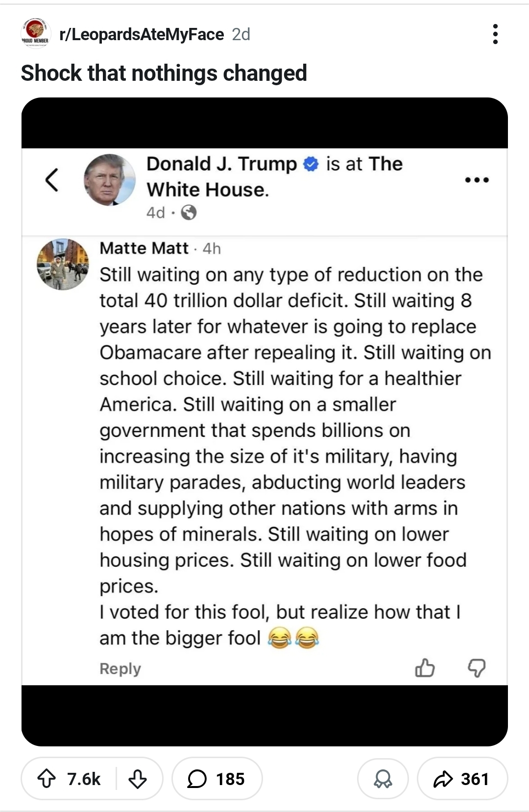Open the post overflow menu (three vertical dots)
529x812 pixels.
tap(495, 34)
